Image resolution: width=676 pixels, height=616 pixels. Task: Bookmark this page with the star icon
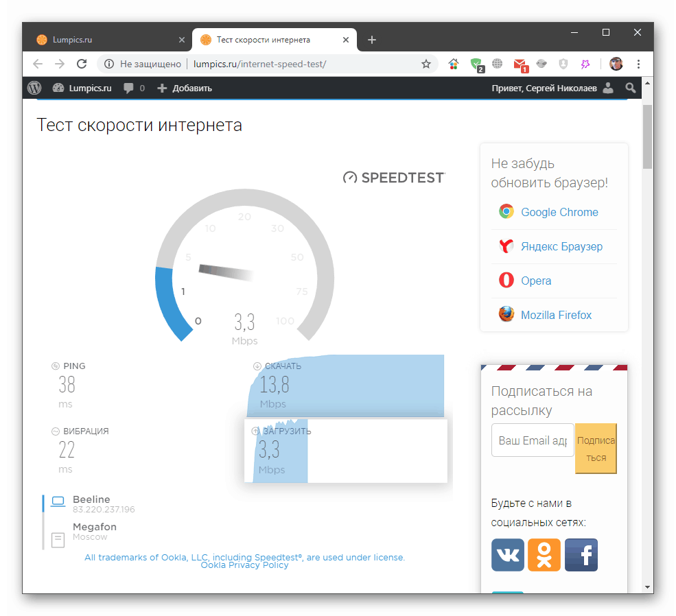click(426, 64)
